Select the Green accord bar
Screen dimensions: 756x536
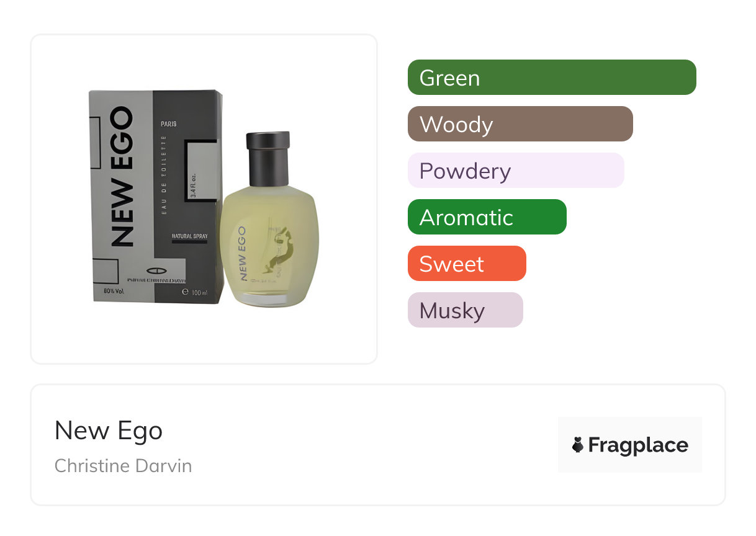[552, 78]
